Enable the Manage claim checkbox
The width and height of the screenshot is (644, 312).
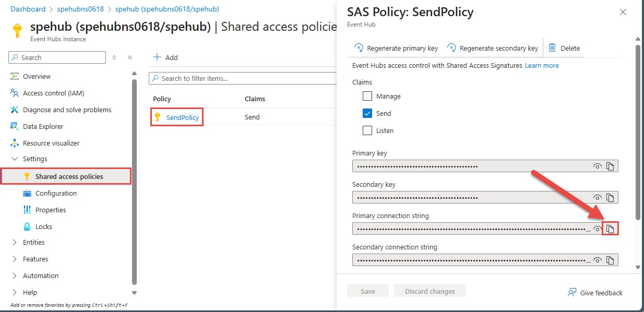tap(367, 96)
